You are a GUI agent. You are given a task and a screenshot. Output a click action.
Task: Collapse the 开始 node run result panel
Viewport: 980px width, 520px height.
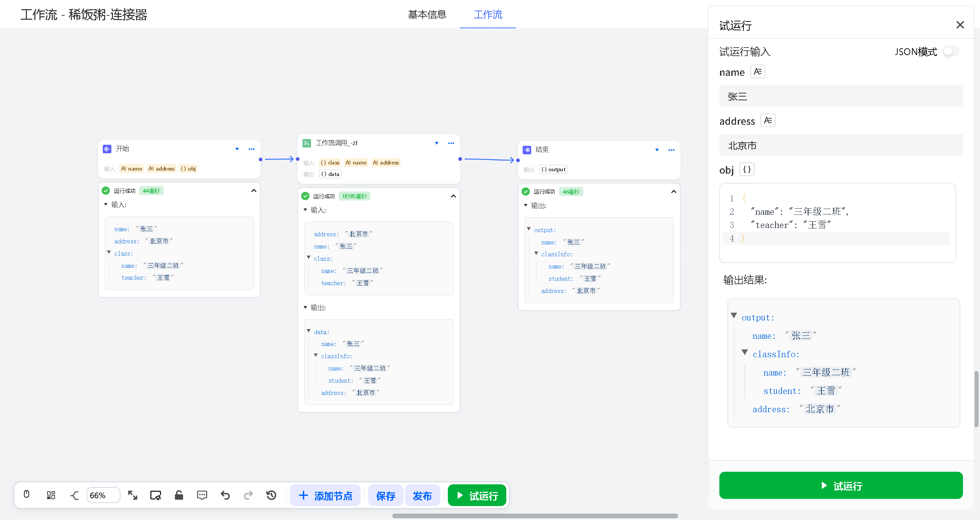254,191
